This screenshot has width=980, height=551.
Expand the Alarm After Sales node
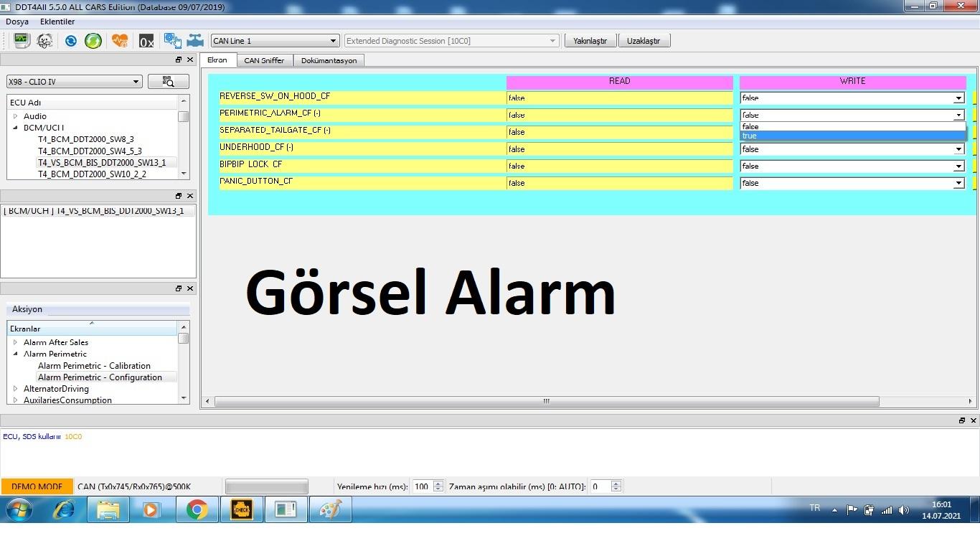pyautogui.click(x=16, y=342)
